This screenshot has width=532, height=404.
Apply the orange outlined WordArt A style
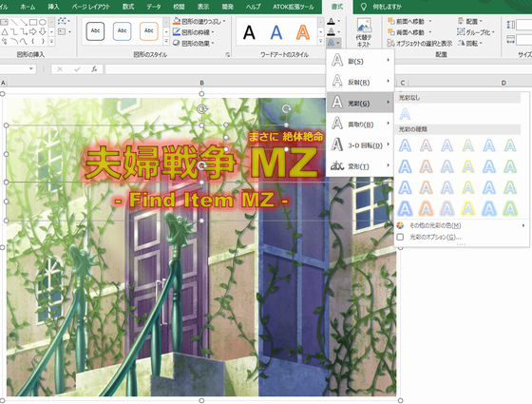(303, 32)
